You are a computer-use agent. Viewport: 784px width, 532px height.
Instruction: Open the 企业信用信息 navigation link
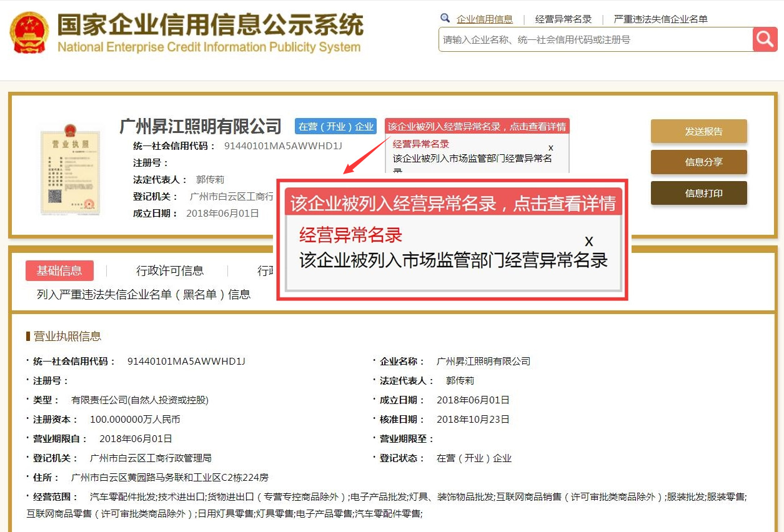(x=485, y=18)
